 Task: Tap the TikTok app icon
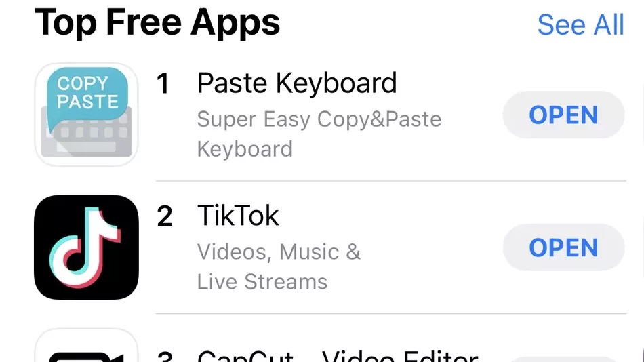tap(86, 247)
